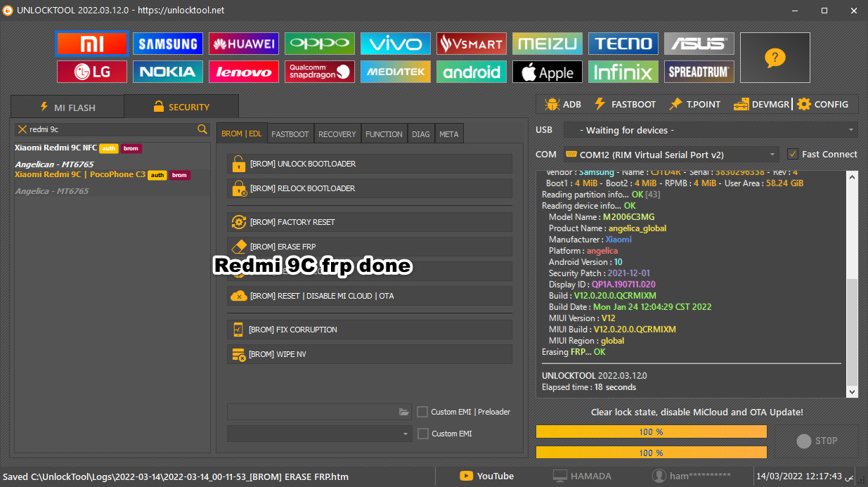Image resolution: width=868 pixels, height=487 pixels.
Task: Click the upper 100% progress bar
Action: 651,431
